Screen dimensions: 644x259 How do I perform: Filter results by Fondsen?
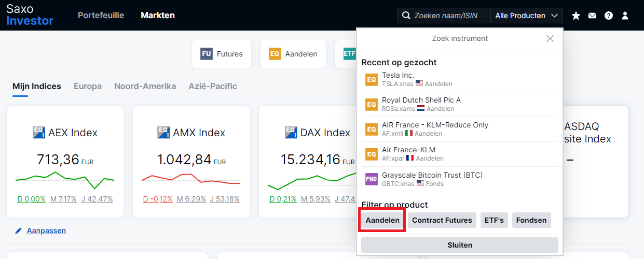[531, 220]
